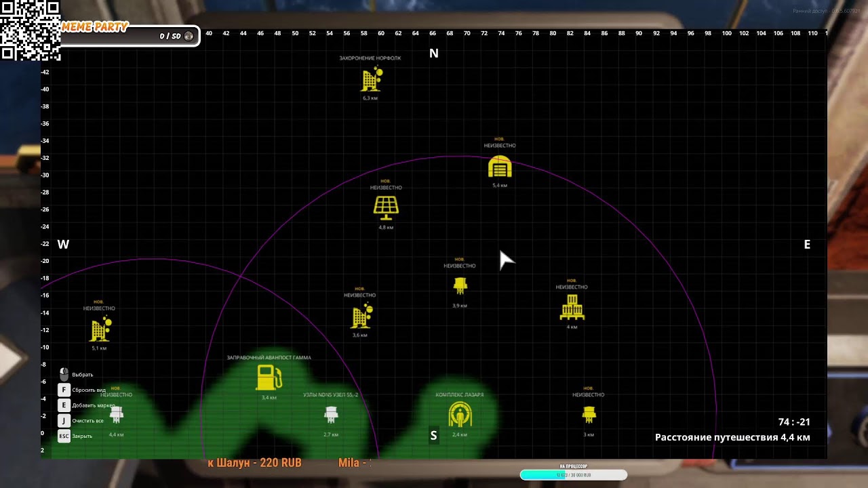Click the Узлы NDNS Узел 55,-2 label
Screen dimensions: 868x488
click(330, 394)
